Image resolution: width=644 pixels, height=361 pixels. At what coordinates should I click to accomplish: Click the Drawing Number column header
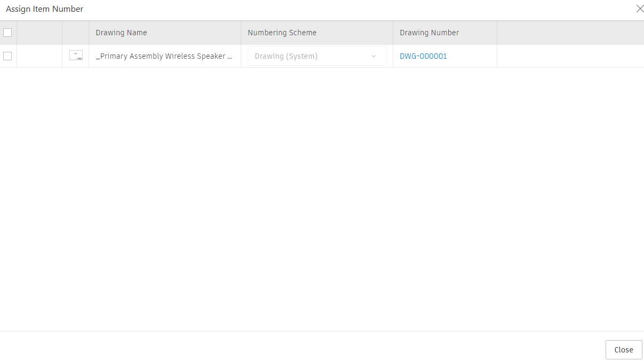(429, 33)
